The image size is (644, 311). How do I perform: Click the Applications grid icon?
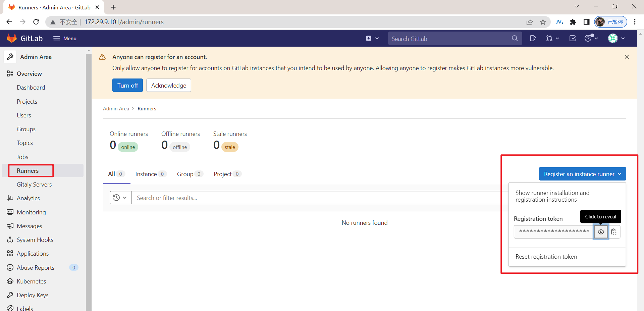click(x=10, y=253)
